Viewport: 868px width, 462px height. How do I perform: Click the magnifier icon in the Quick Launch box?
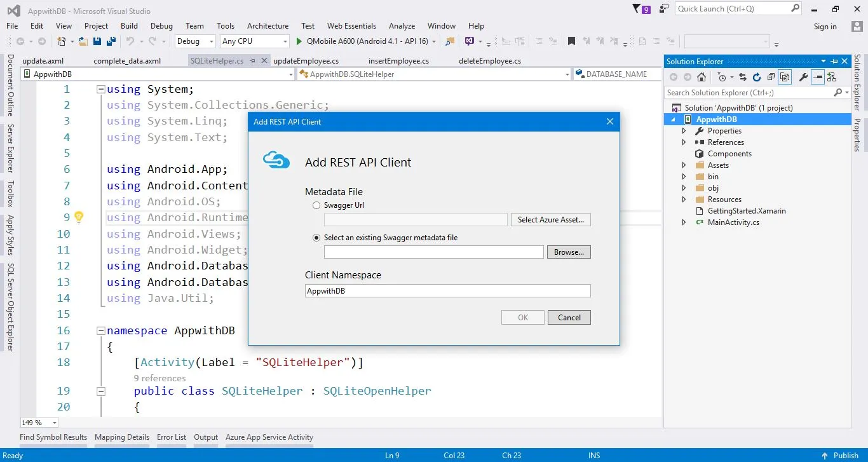795,8
